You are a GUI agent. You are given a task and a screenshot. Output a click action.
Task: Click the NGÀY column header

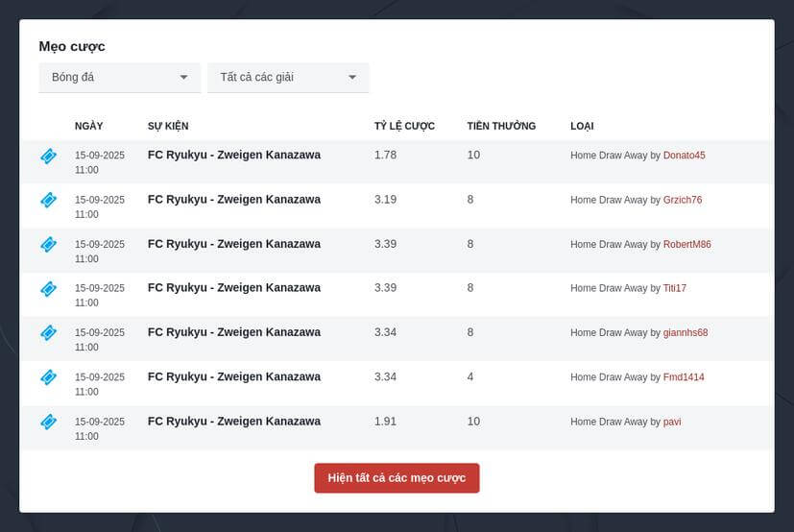pyautogui.click(x=88, y=126)
